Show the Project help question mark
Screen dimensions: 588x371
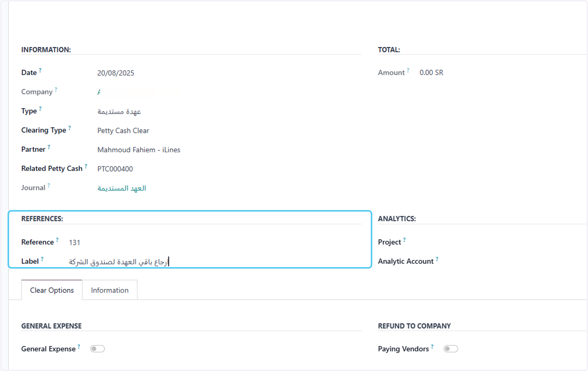[x=405, y=240]
